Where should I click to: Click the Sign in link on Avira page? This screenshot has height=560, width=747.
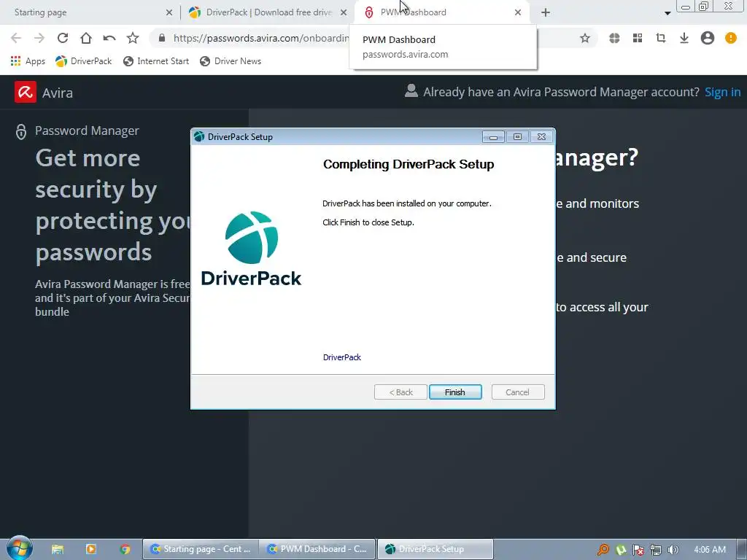722,92
